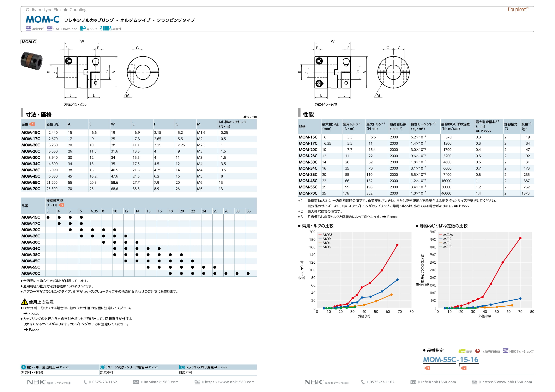This screenshot has width=555, height=392.
Task: Click the WEB icon next to CAD Download
Action: pos(50,28)
